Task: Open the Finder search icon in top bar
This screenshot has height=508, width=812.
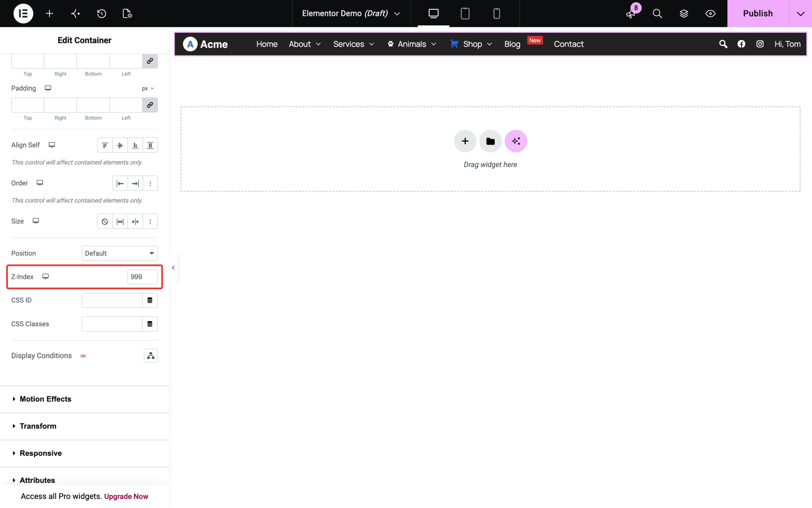Action: coord(657,13)
